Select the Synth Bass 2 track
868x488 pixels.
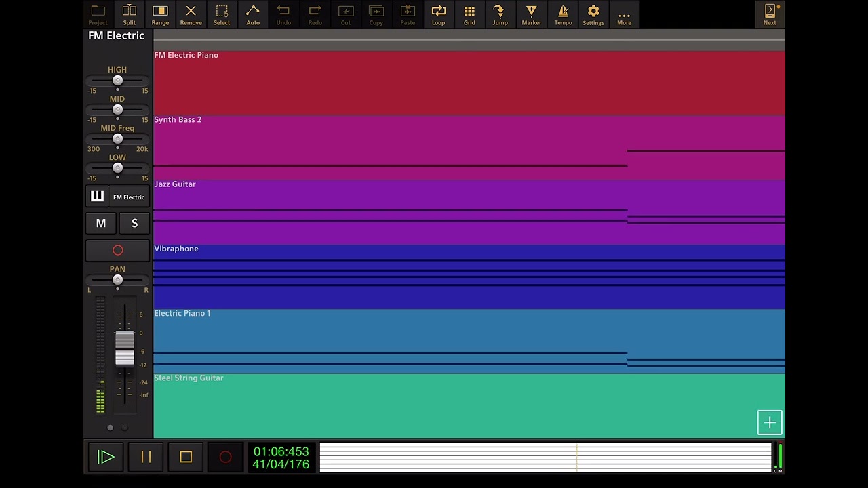click(469, 148)
